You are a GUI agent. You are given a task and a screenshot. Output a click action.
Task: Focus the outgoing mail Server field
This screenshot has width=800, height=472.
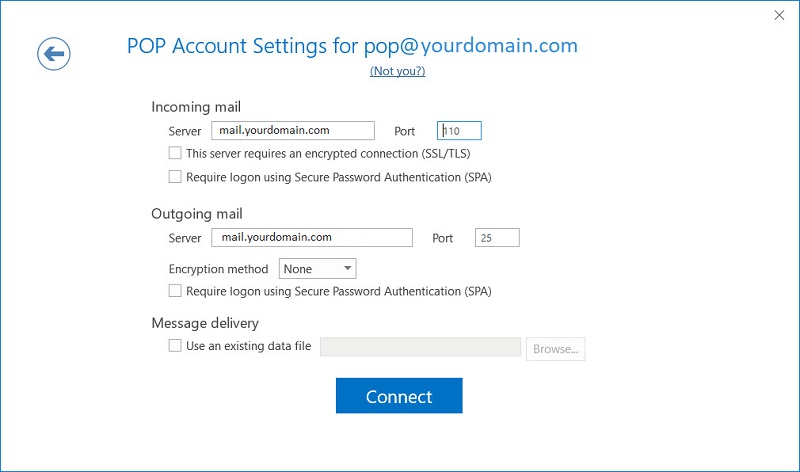tap(311, 237)
